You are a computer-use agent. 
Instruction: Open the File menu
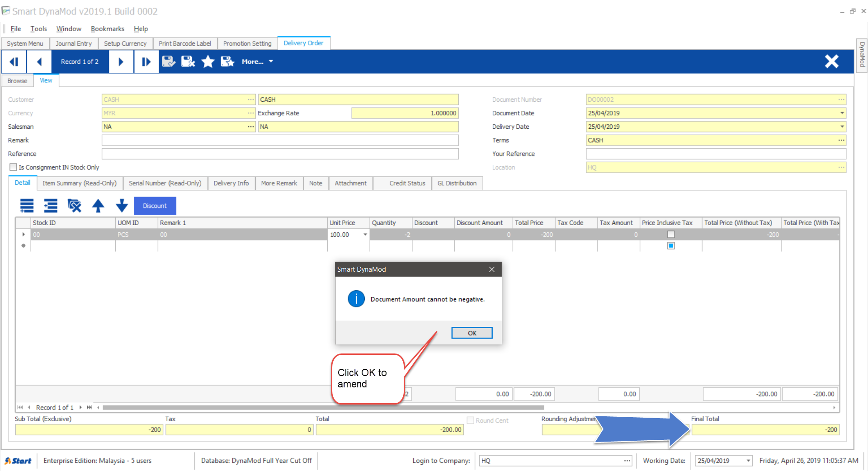coord(16,28)
